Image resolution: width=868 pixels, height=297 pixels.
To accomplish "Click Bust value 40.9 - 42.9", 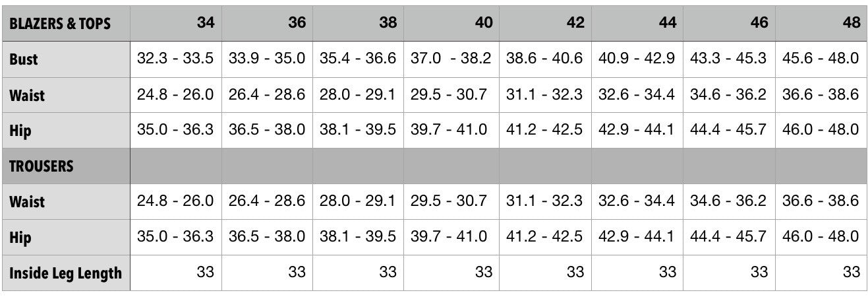I will 636,59.
